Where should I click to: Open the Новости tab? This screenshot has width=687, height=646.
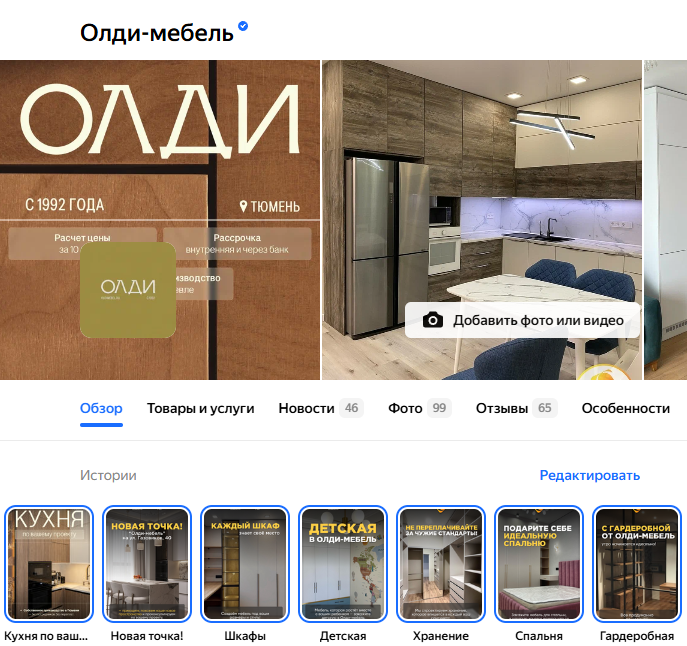coord(321,408)
